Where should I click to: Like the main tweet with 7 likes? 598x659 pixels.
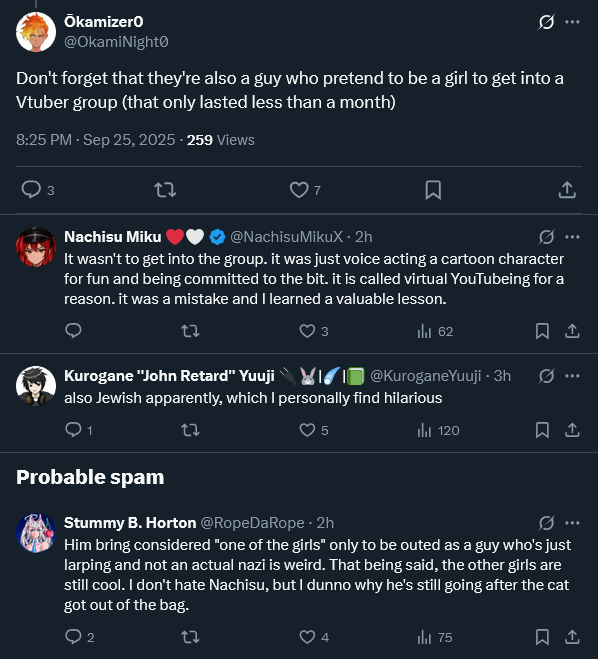[299, 190]
